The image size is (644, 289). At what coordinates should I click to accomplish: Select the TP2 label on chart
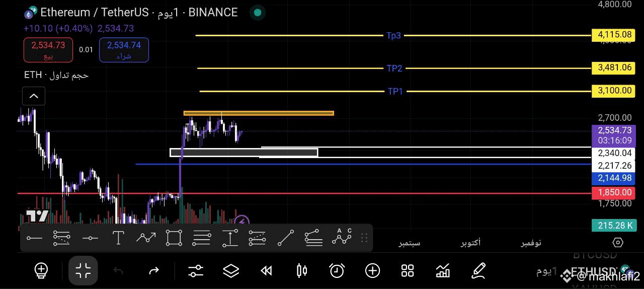tap(394, 68)
